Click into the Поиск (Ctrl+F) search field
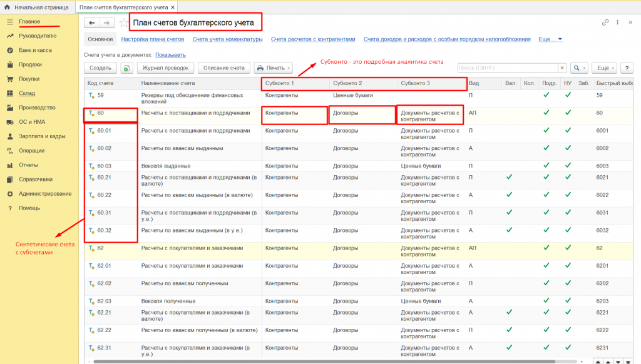 (x=507, y=68)
